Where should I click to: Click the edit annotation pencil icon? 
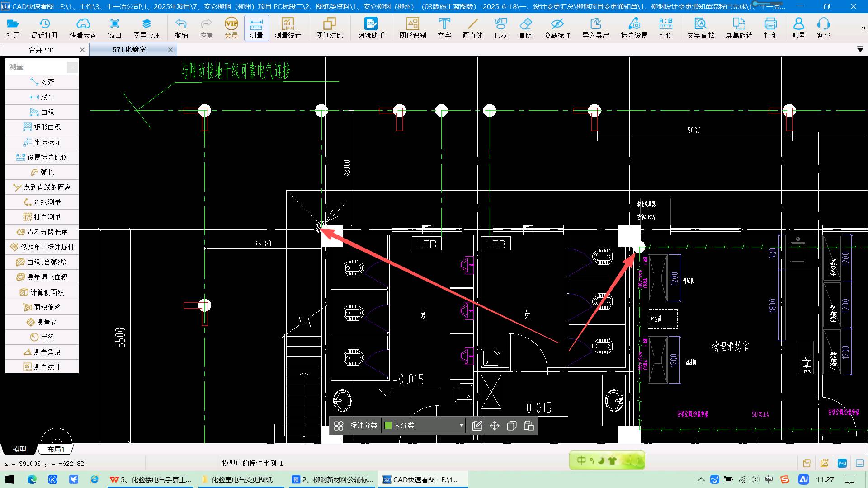click(477, 426)
